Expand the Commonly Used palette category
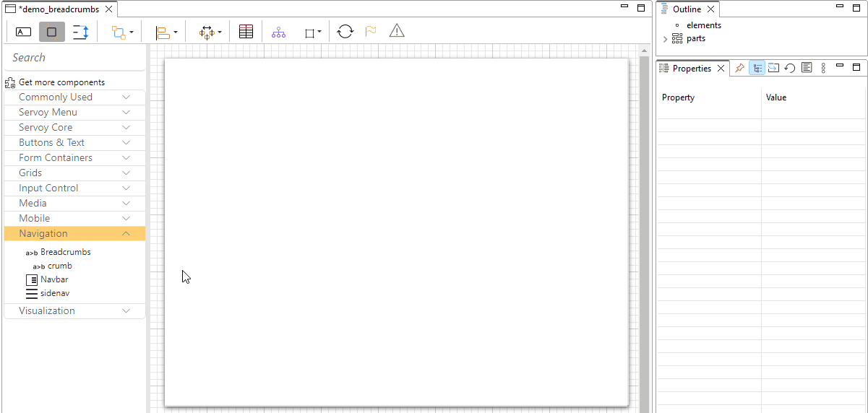The image size is (868, 413). 74,97
